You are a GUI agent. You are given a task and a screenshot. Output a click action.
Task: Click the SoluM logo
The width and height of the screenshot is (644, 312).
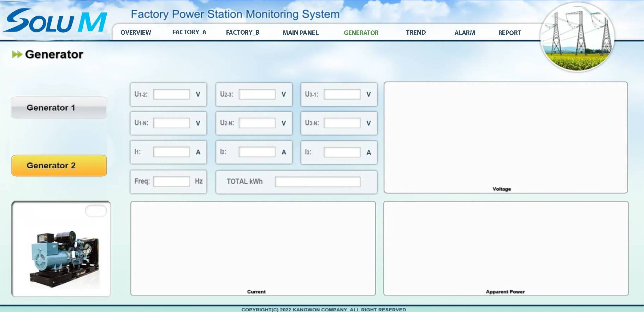click(x=55, y=21)
